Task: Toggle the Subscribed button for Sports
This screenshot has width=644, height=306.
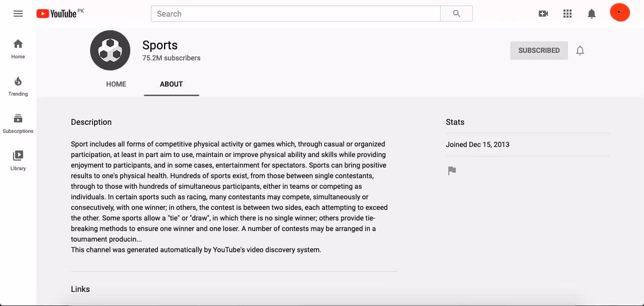Action: (x=539, y=50)
